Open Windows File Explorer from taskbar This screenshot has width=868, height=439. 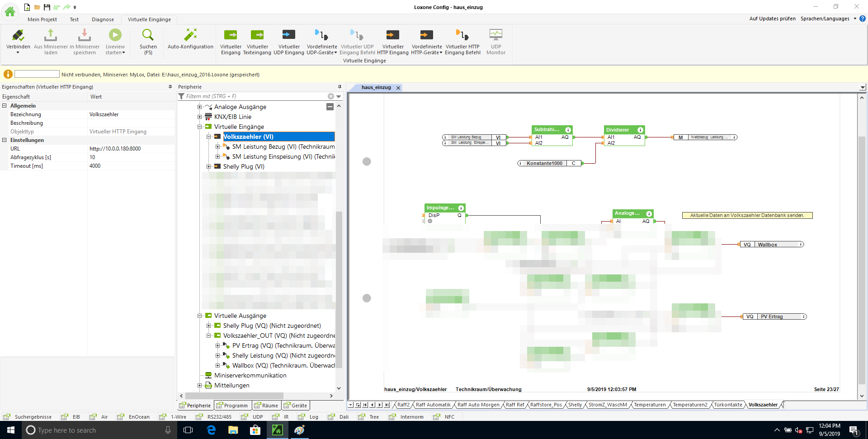tap(233, 430)
